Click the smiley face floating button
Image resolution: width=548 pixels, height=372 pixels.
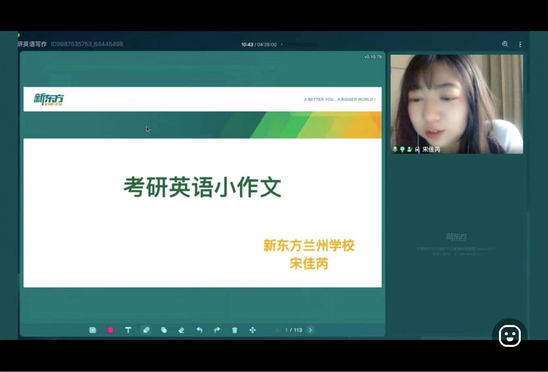pyautogui.click(x=510, y=336)
